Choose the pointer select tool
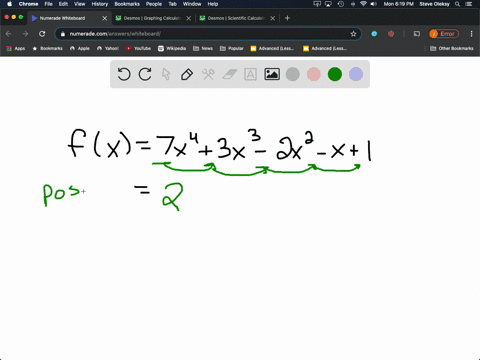The height and width of the screenshot is (360, 480). pyautogui.click(x=166, y=74)
